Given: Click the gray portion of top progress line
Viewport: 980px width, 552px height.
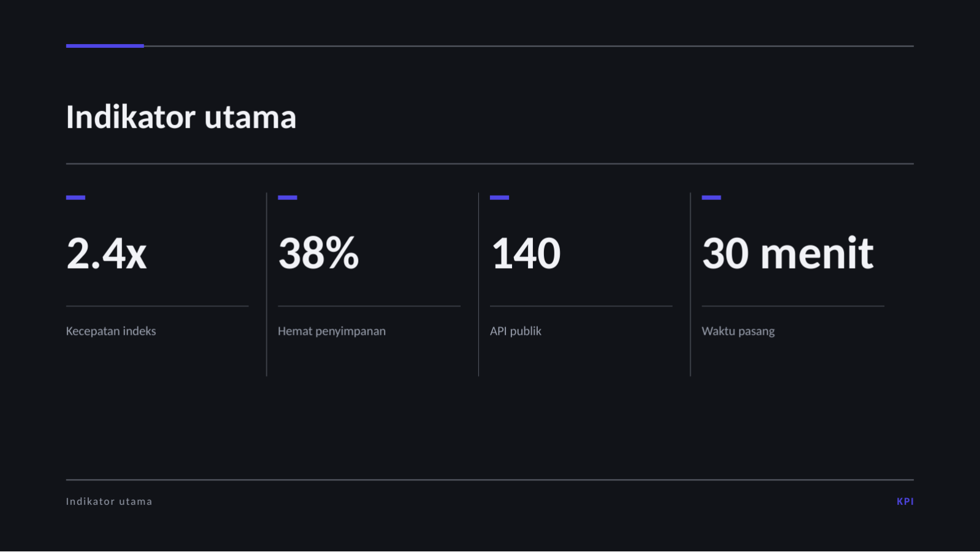Looking at the screenshot, I should pos(529,46).
